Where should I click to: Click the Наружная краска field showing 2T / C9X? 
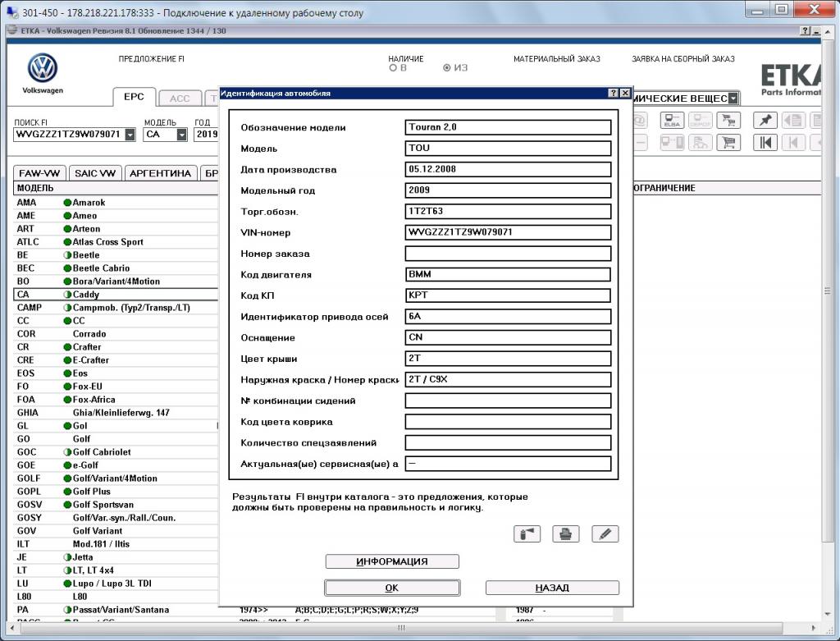click(x=508, y=379)
